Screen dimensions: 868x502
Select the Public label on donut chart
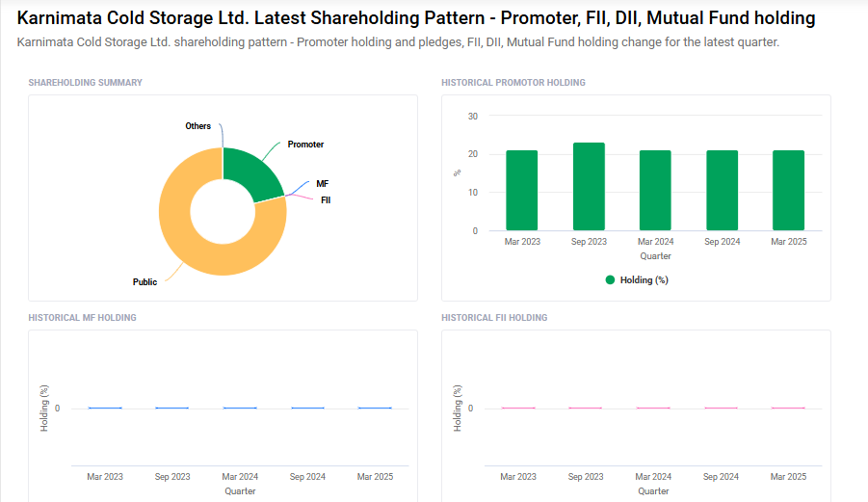click(145, 282)
